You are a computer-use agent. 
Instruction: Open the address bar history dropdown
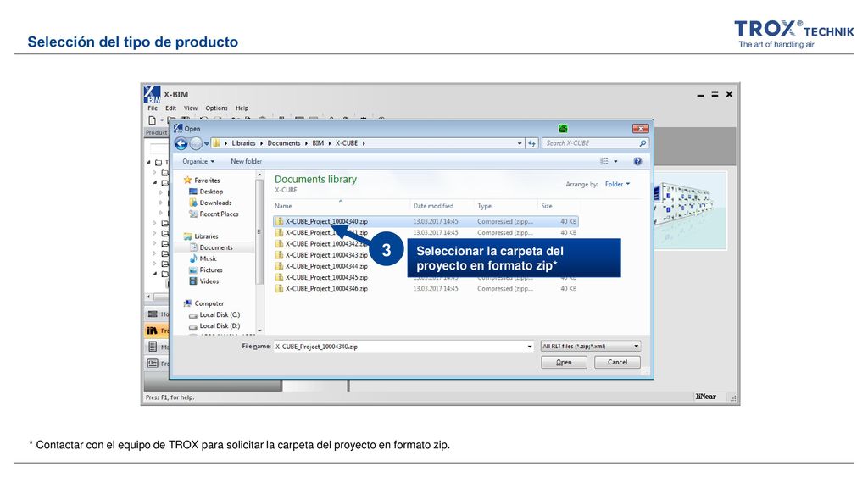click(520, 143)
